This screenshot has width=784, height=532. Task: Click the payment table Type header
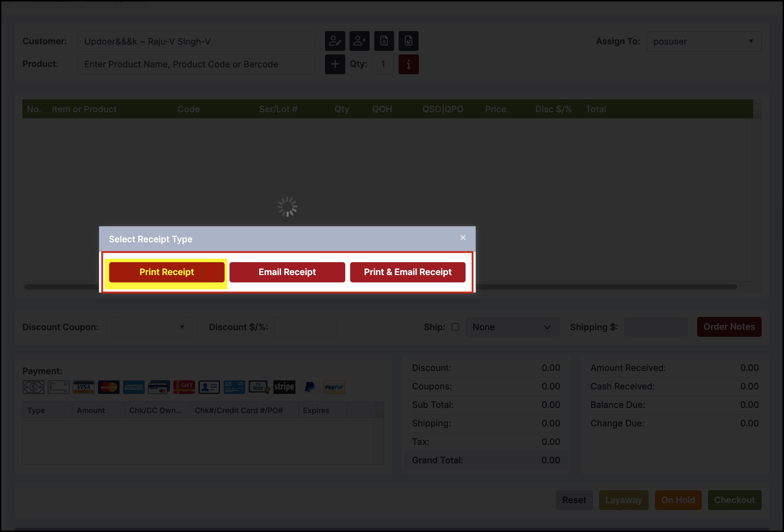click(36, 410)
